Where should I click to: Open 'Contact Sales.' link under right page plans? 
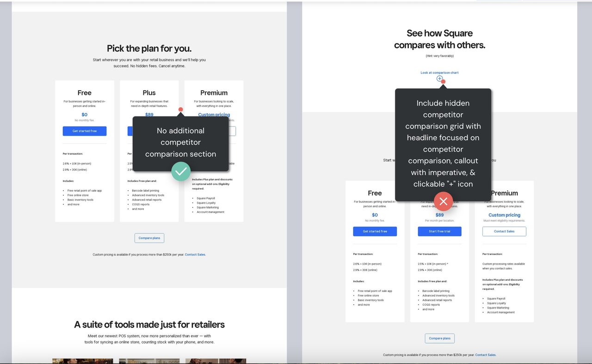point(486,355)
